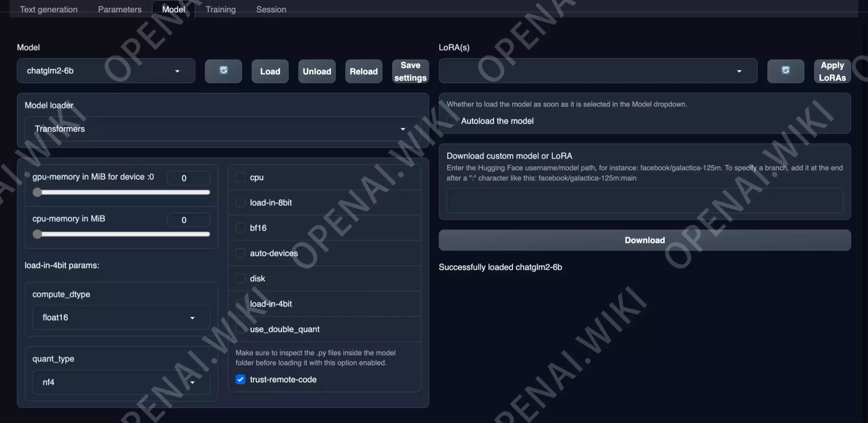Click 'Successfully loaded chatglm2-6b' status text

[500, 267]
